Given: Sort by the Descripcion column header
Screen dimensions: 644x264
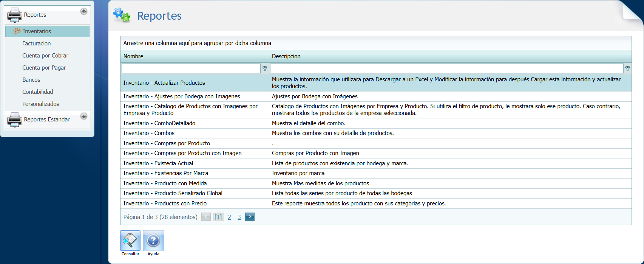Looking at the screenshot, I should 450,56.
